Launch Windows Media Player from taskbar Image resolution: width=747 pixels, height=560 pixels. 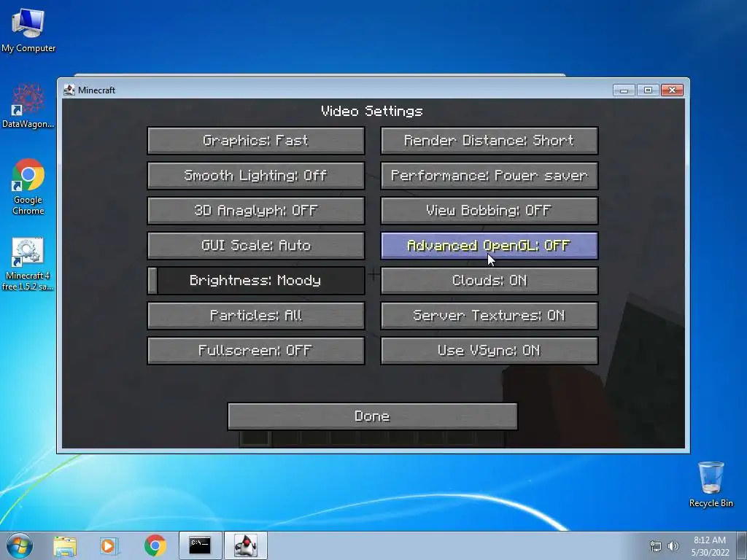[108, 545]
